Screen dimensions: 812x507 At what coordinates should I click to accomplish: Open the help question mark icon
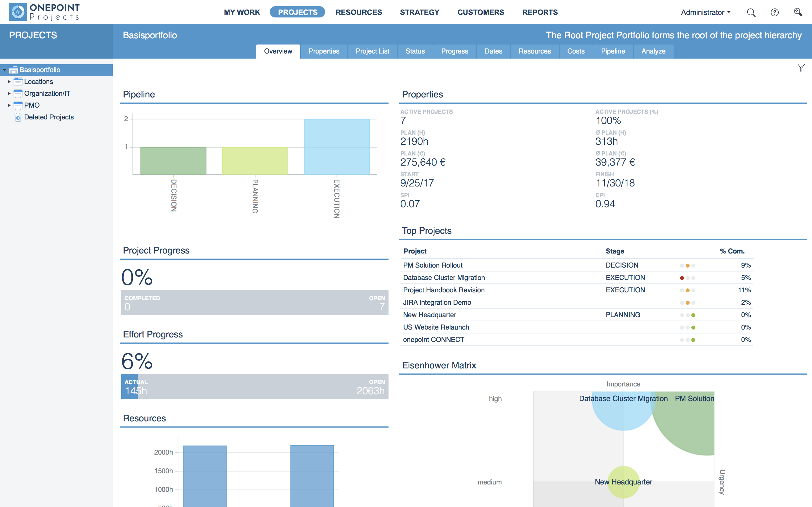point(775,13)
